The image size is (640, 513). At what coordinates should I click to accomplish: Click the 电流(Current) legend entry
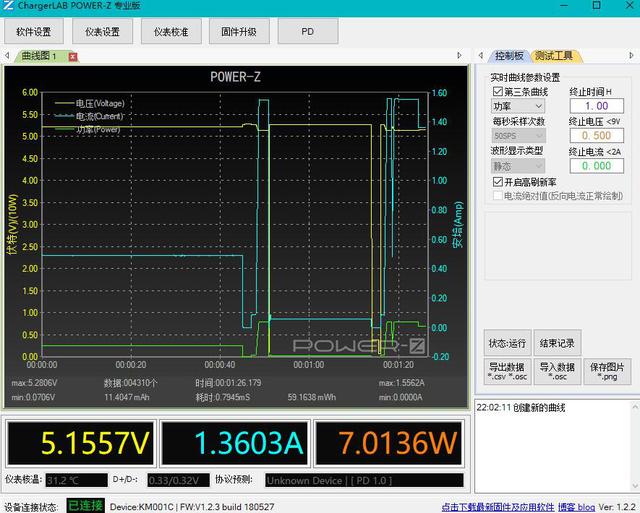tap(89, 116)
